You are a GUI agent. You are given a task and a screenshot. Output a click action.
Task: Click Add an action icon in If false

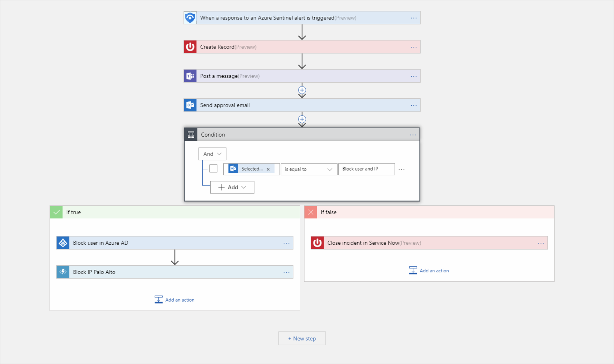413,271
